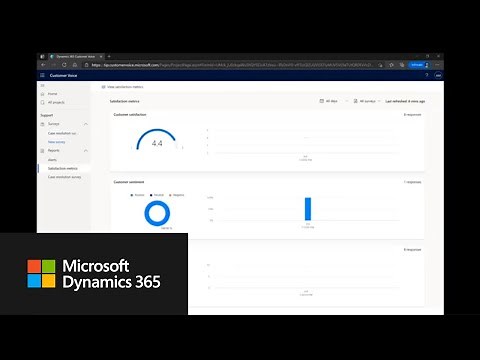Open the All surveys filter dropdown

pos(367,101)
